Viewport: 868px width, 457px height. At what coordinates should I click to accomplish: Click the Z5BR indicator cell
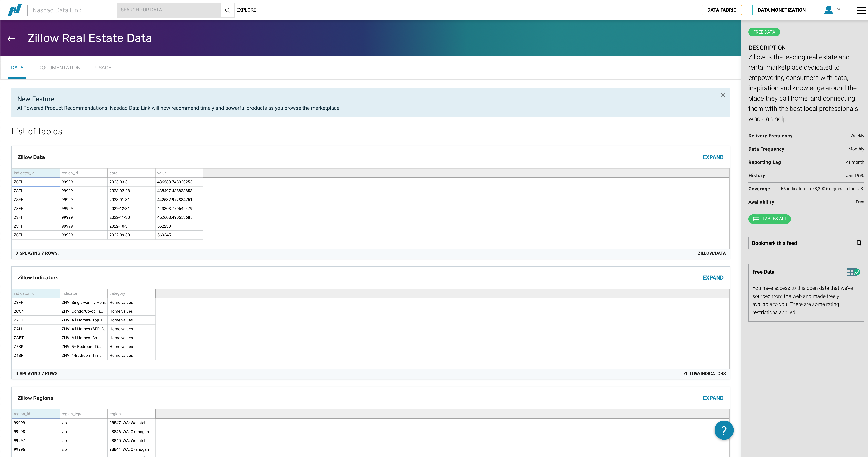[36, 347]
